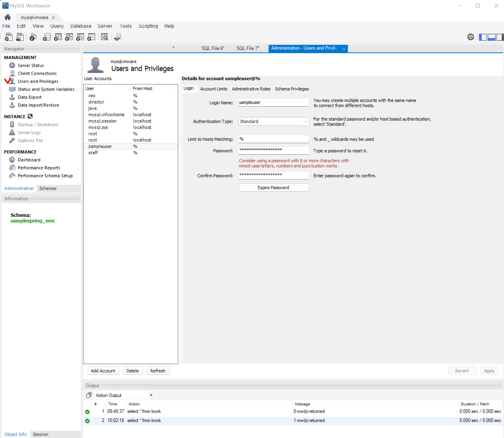
Task: Open Status and System Variables
Action: click(46, 89)
